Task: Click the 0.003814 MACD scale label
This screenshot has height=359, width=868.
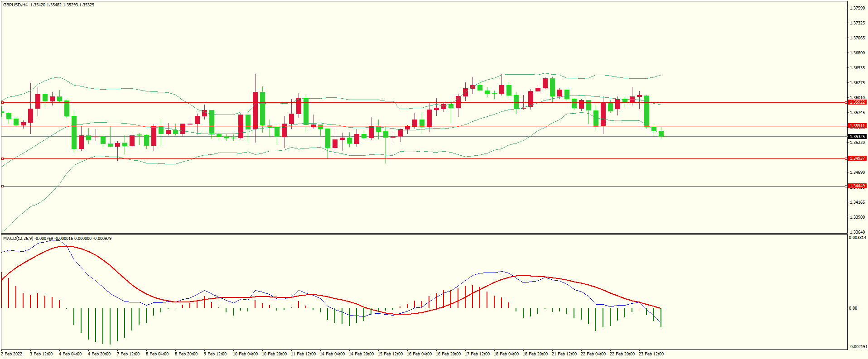Action: click(x=858, y=238)
